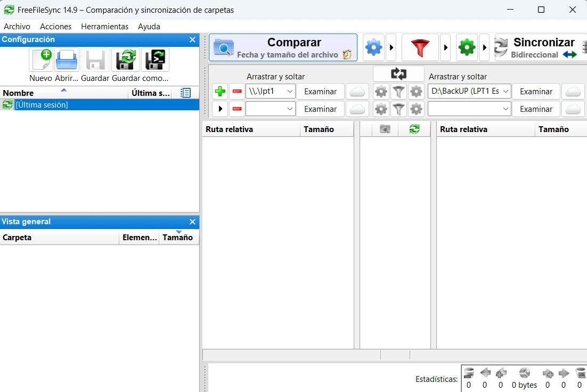Screen dimensions: 587x392
Task: Click right grid Ruta relativa header
Action: coord(486,129)
